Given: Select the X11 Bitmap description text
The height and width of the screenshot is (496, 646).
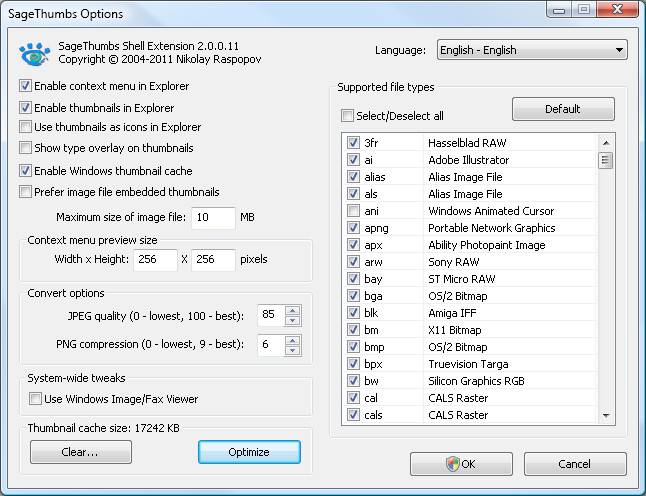Looking at the screenshot, I should point(454,330).
